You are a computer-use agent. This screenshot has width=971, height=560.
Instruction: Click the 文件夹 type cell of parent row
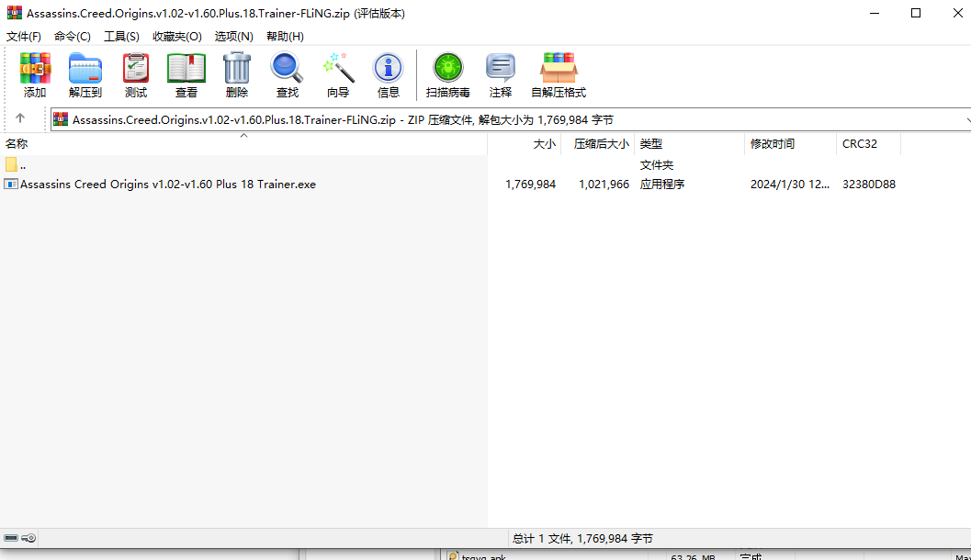[657, 164]
